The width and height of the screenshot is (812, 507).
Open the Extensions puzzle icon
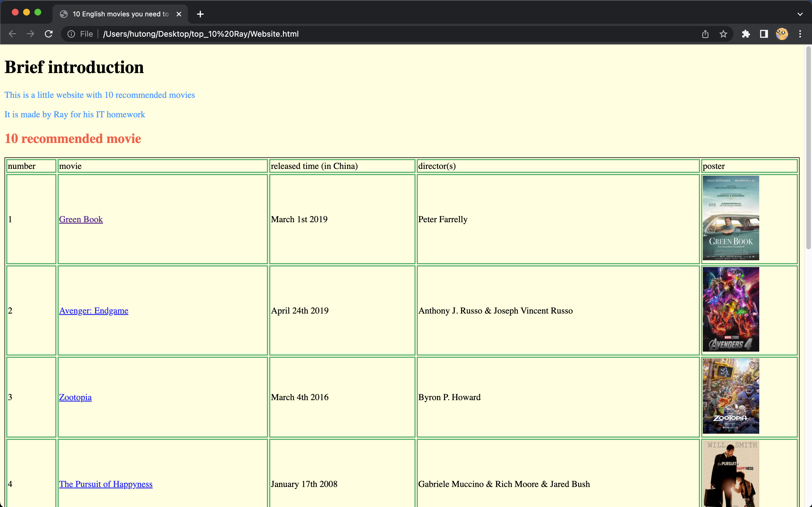(x=746, y=34)
